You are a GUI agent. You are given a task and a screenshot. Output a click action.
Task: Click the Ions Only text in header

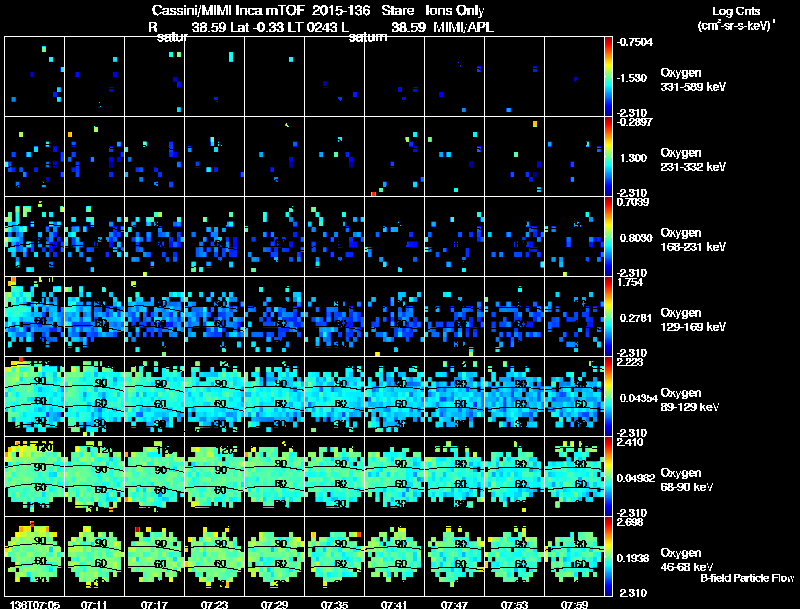(456, 11)
